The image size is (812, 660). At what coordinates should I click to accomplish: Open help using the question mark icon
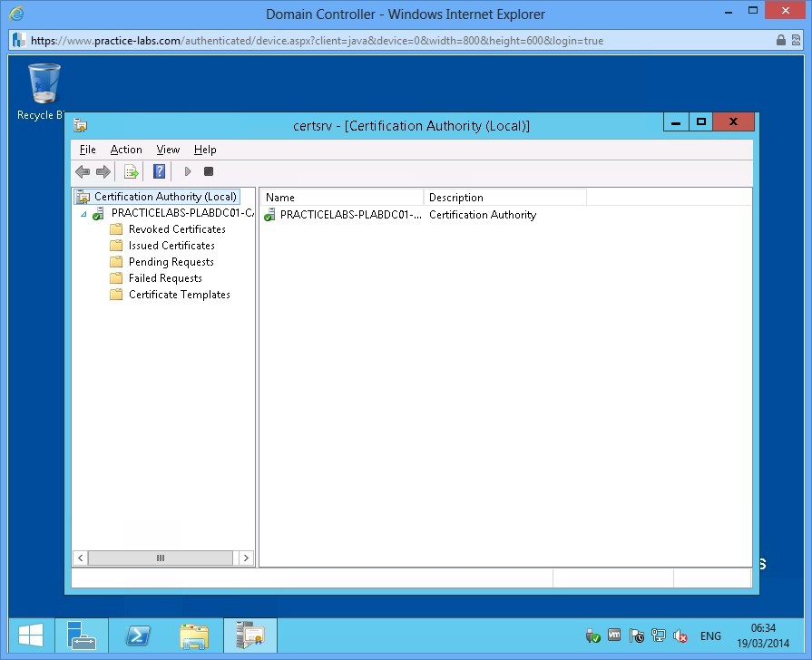(159, 171)
